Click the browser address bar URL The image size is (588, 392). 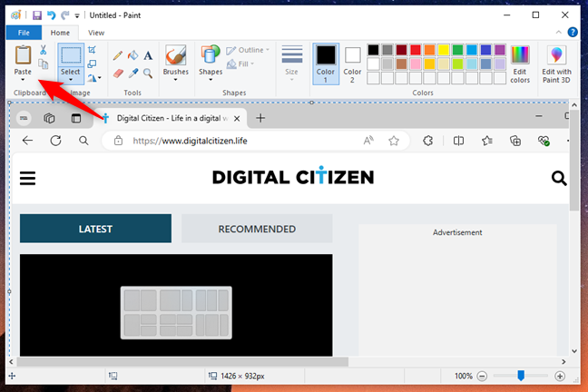(x=190, y=141)
